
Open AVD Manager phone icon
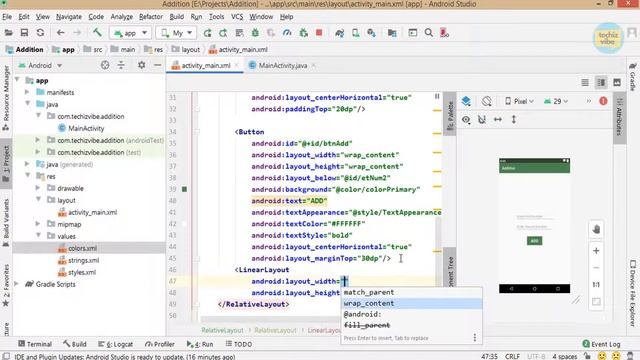[356, 33]
